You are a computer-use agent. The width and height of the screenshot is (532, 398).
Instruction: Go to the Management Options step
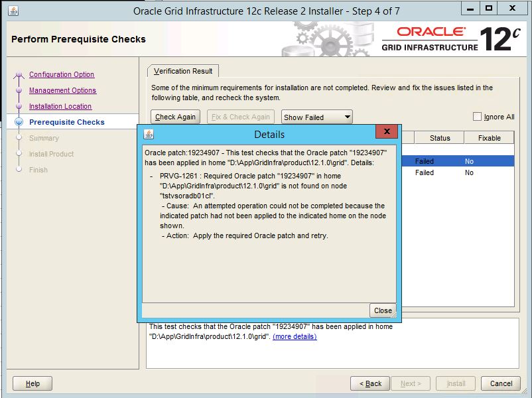click(62, 91)
